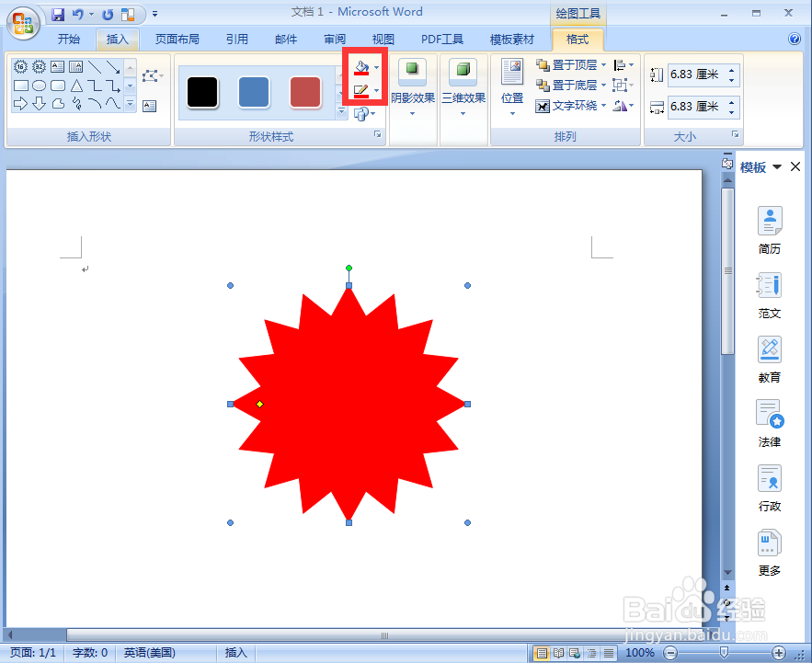Select the 16-point star shape

(20, 66)
